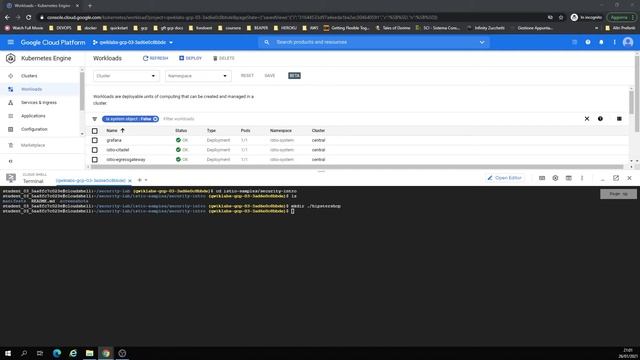Image resolution: width=640 pixels, height=360 pixels.
Task: Open Cloud Shell session dropdown arrow
Action: click(x=146, y=180)
